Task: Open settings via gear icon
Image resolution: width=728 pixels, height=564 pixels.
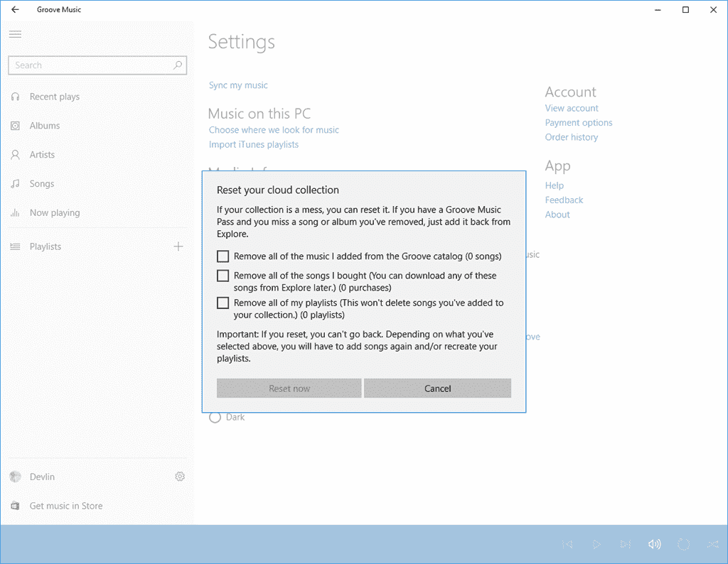Action: pos(180,477)
